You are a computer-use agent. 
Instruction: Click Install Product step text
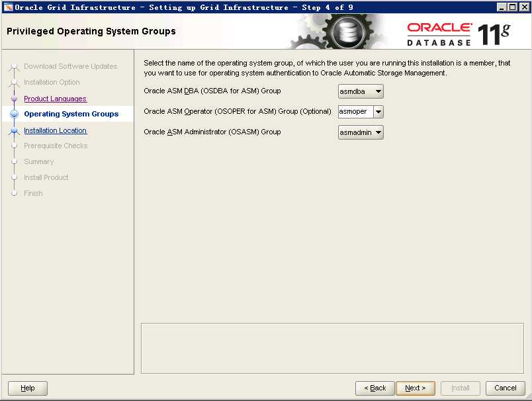pos(46,177)
